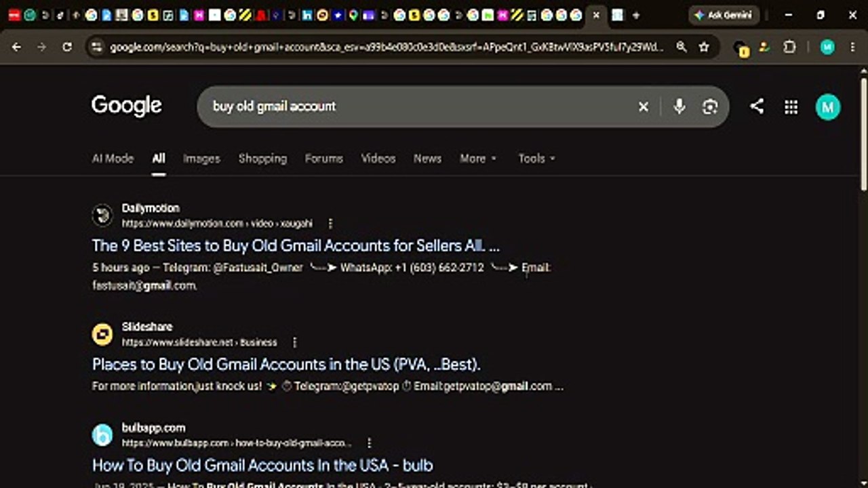The height and width of the screenshot is (488, 868).
Task: Close the active search tab
Action: (x=596, y=15)
